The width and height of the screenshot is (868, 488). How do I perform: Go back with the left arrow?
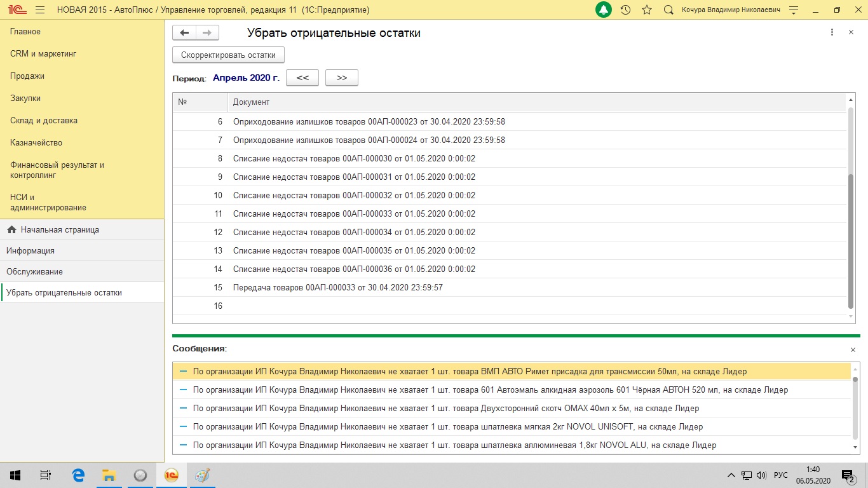click(x=184, y=33)
